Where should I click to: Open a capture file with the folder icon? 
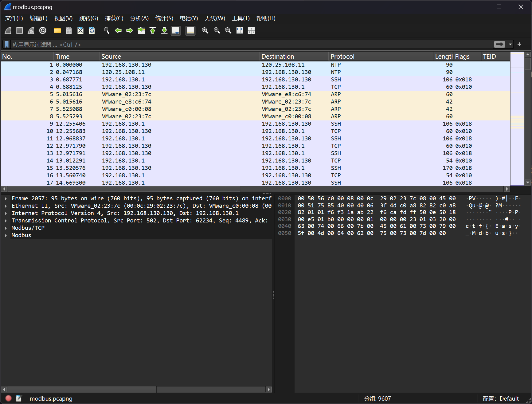pos(57,30)
